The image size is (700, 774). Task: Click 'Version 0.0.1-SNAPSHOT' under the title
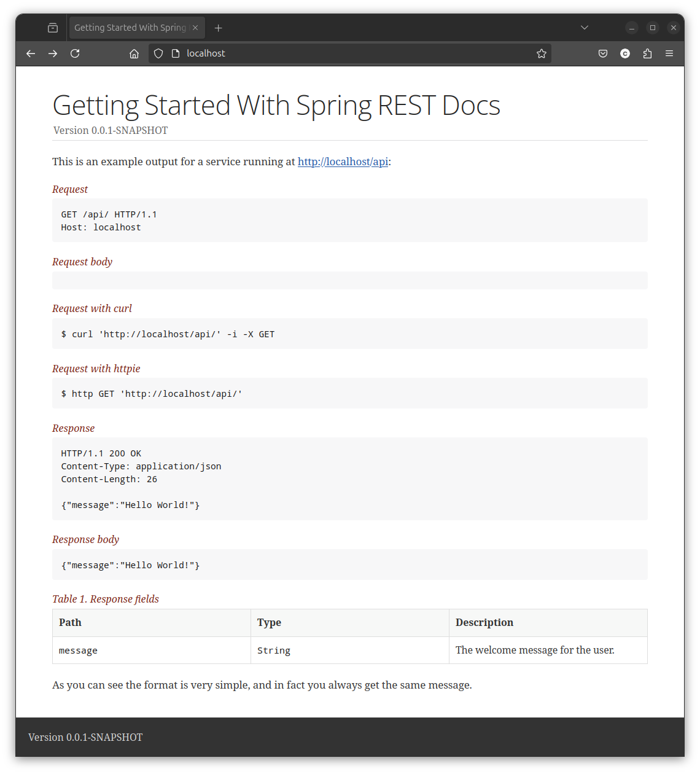pyautogui.click(x=111, y=130)
